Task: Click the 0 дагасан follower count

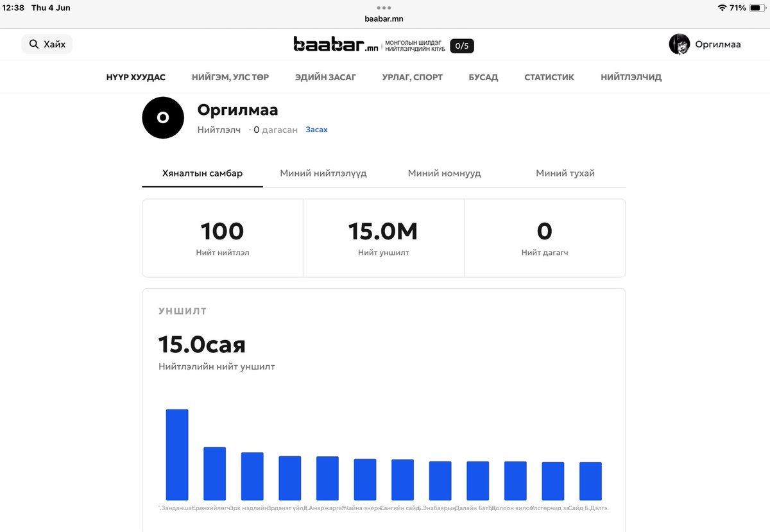Action: [275, 130]
